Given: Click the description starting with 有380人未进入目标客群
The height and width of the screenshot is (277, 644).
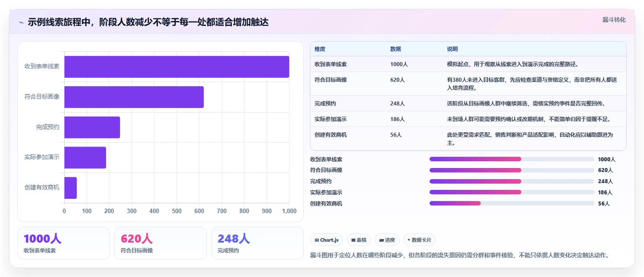Looking at the screenshot, I should pos(532,84).
